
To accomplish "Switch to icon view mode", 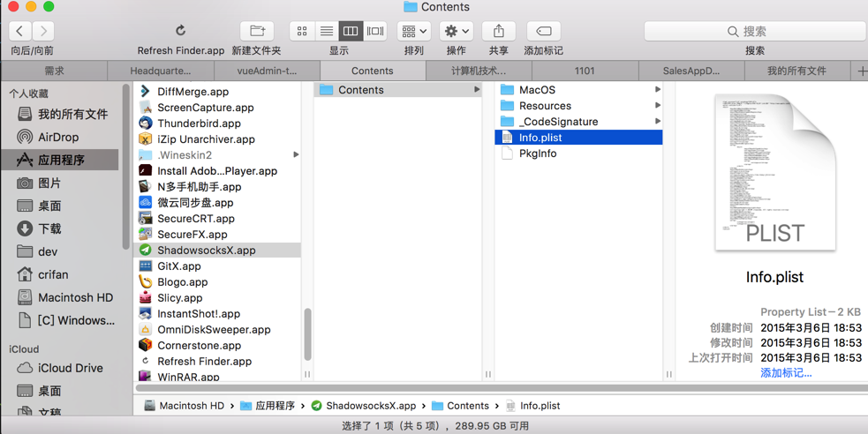I will point(302,31).
